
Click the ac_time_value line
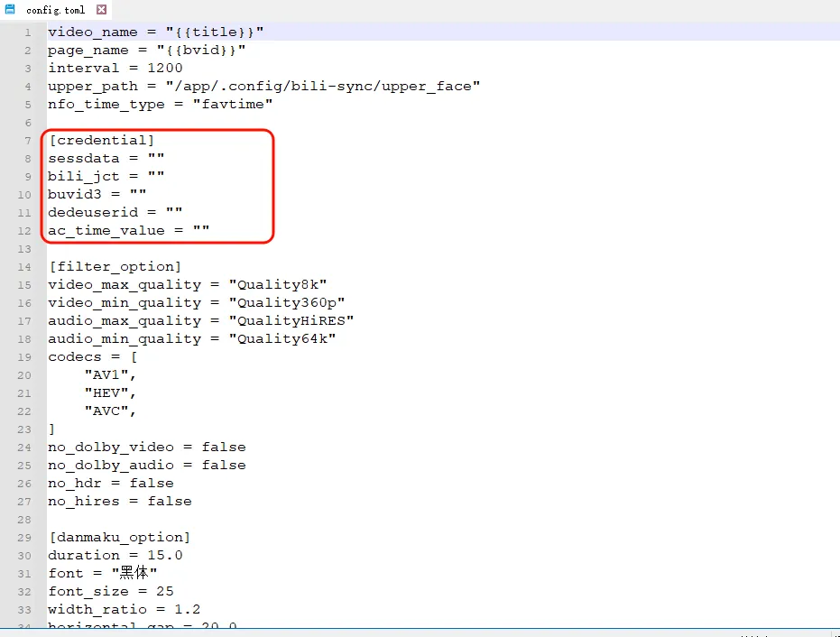tap(128, 230)
